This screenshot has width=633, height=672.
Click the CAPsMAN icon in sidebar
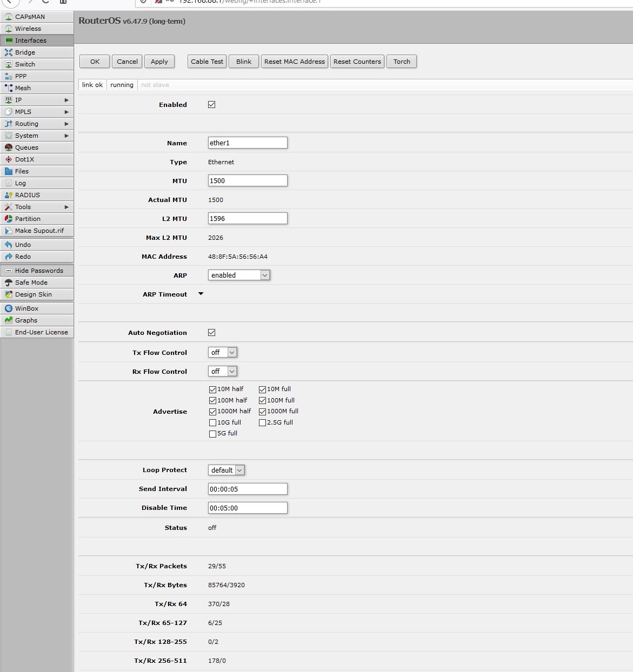(9, 17)
